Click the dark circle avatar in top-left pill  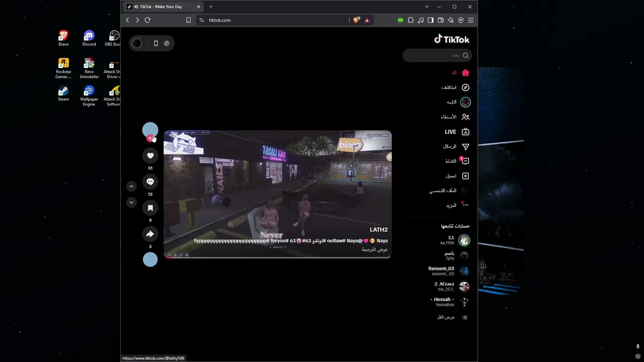click(137, 43)
